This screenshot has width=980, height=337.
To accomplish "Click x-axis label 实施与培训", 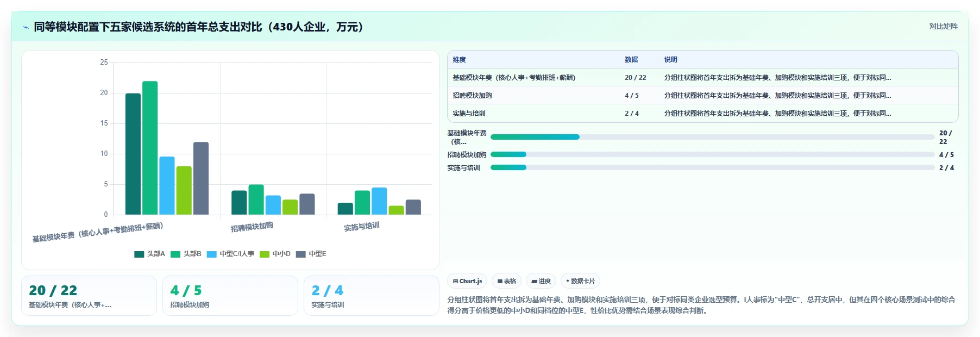I will coord(362,227).
